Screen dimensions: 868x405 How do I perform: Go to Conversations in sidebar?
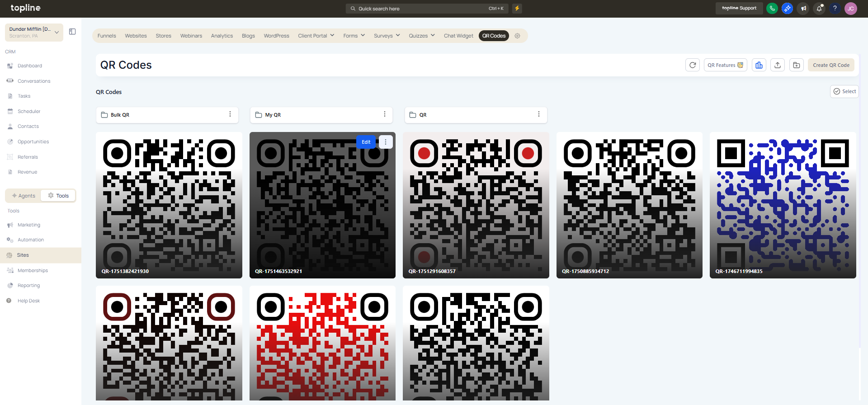tap(34, 81)
